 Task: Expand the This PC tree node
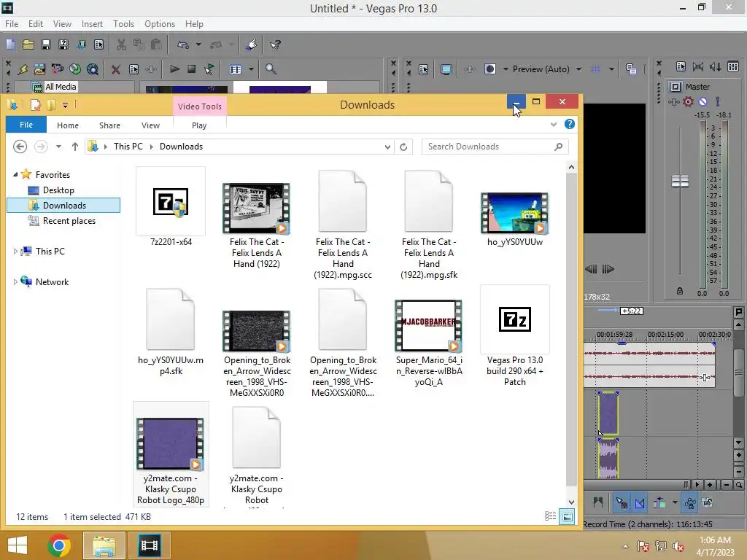(x=15, y=251)
